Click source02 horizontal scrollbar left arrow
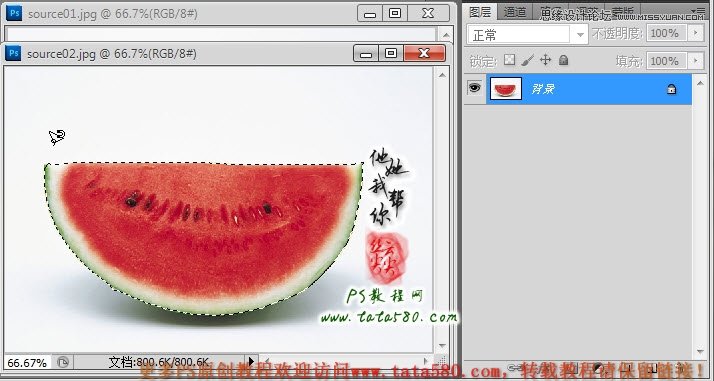The width and height of the screenshot is (714, 381). point(266,361)
